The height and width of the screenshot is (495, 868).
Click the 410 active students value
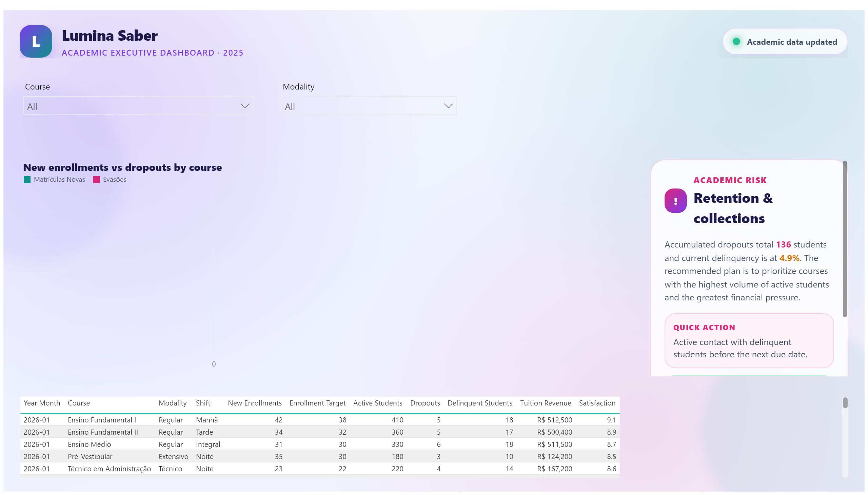(397, 420)
